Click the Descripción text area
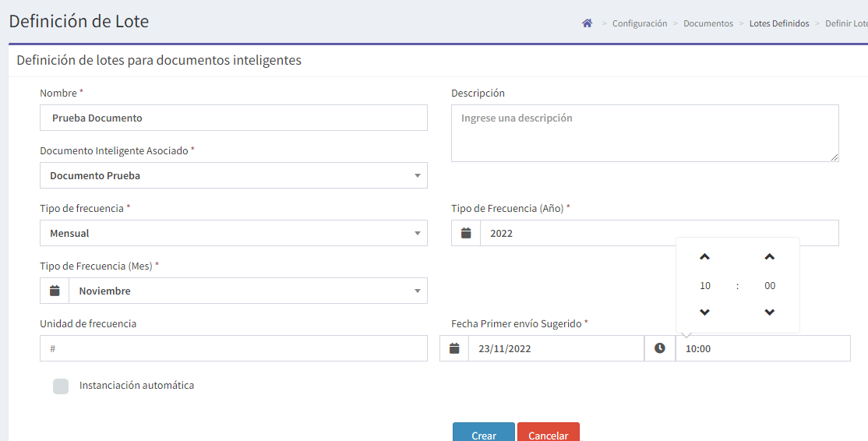Screen dimensions: 868x441 click(645, 133)
